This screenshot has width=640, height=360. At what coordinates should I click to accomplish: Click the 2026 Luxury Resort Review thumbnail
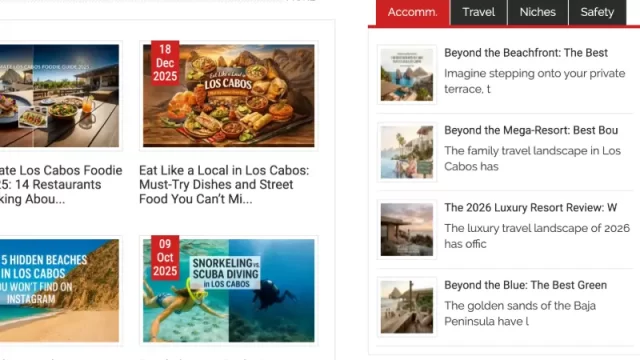click(407, 229)
